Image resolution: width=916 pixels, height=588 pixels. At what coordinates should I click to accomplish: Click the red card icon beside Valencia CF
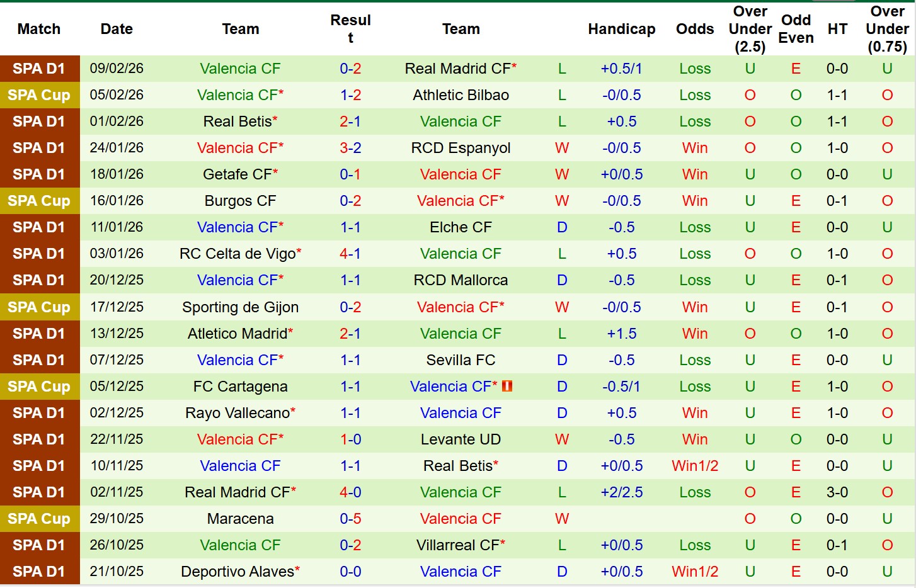point(507,387)
